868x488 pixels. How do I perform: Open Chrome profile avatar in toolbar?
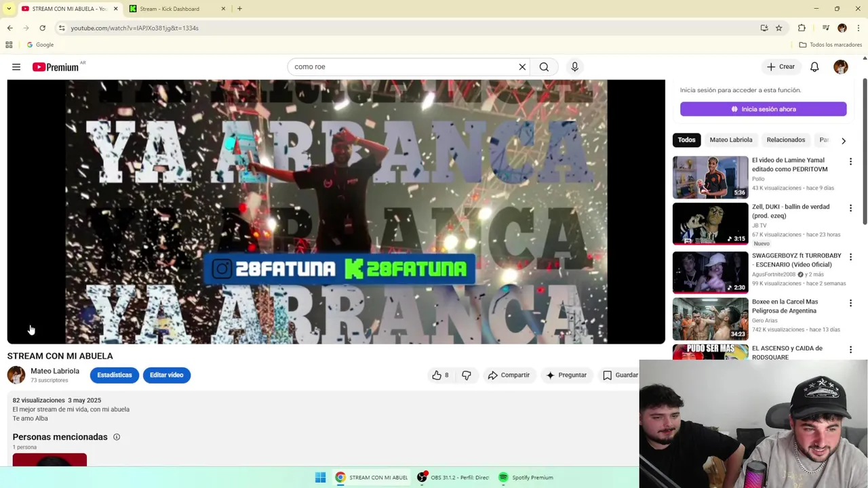[842, 28]
